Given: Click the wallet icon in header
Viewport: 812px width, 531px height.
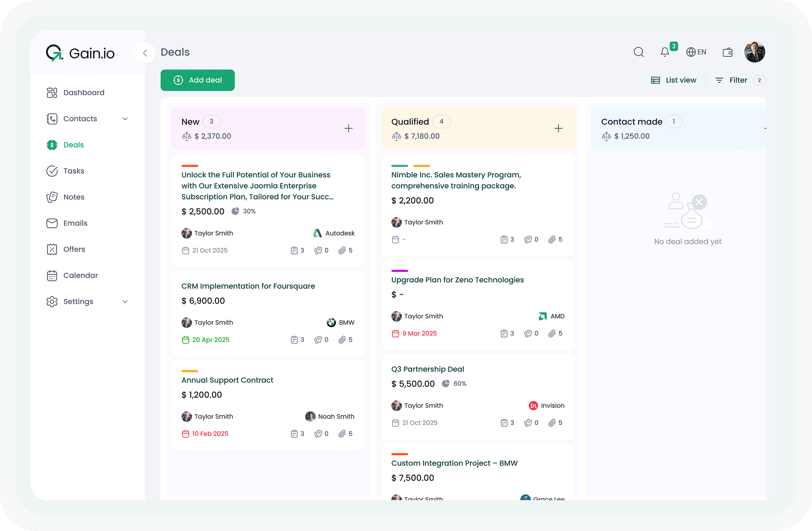Looking at the screenshot, I should coord(727,52).
